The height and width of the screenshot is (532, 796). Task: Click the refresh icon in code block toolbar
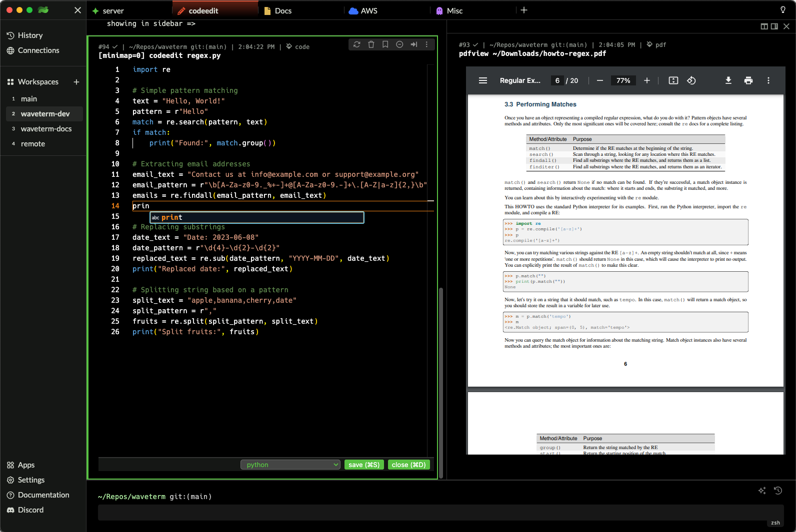click(356, 44)
